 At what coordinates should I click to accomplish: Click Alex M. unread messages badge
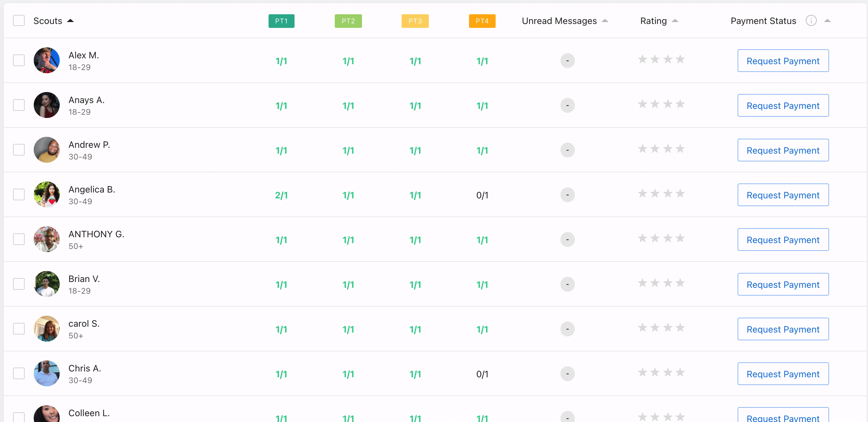pyautogui.click(x=567, y=61)
